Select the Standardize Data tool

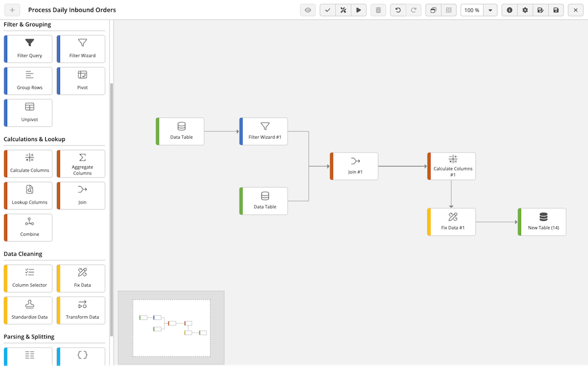pyautogui.click(x=28, y=311)
